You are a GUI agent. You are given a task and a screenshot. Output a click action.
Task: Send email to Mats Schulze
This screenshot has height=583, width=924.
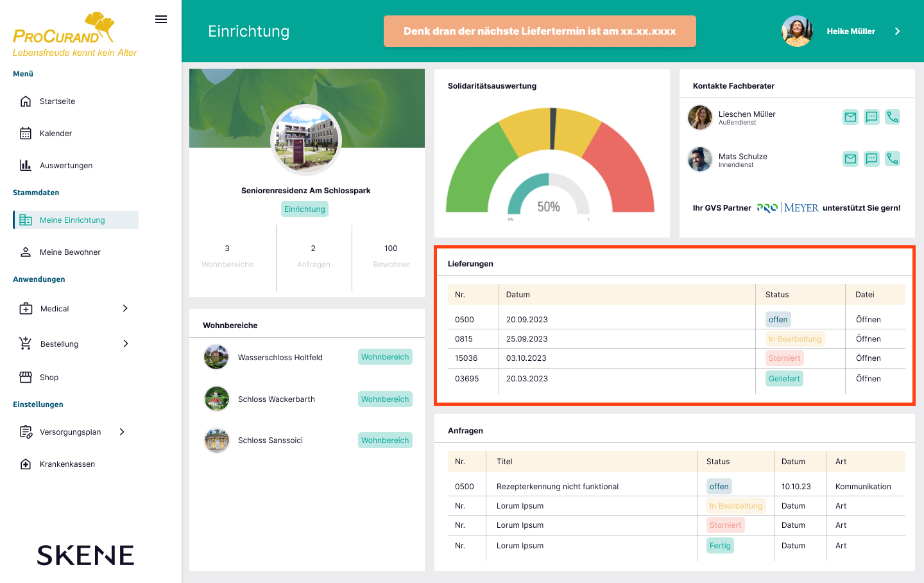pos(850,159)
